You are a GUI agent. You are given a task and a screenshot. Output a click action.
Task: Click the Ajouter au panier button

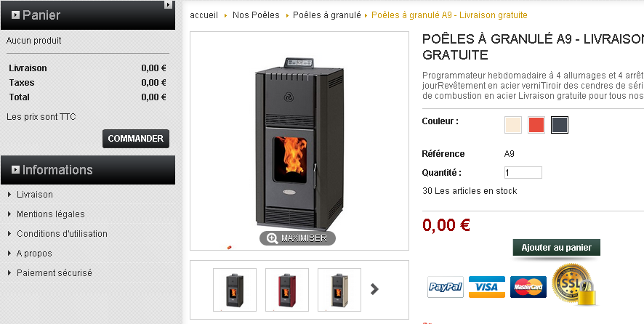tap(557, 248)
